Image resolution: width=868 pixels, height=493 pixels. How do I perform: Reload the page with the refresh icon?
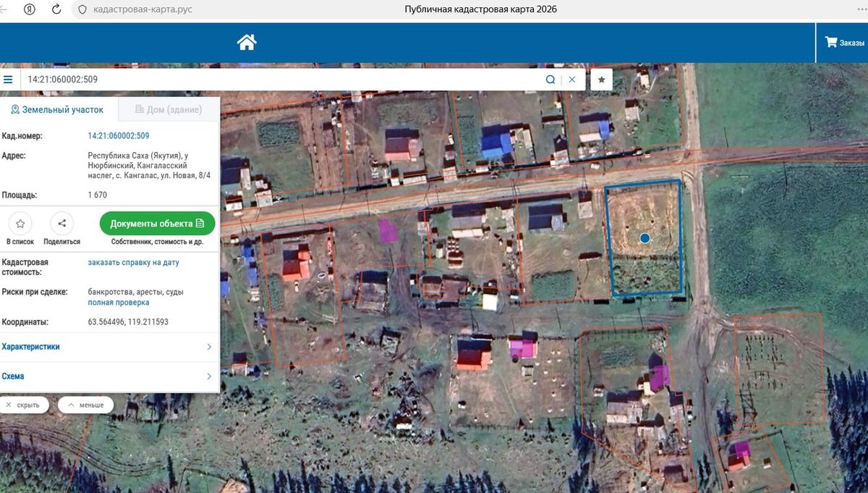click(x=56, y=9)
